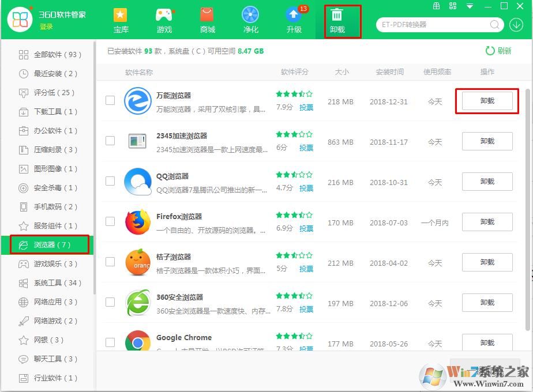Uninstall 2345加速浏览器 with its 卸载 button
Screen dimensions: 533x392
tap(487, 141)
